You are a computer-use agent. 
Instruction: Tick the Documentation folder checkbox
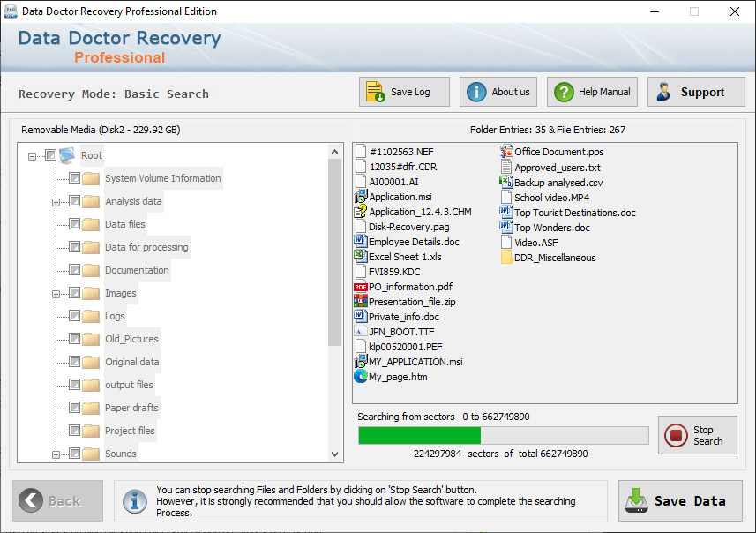point(74,270)
